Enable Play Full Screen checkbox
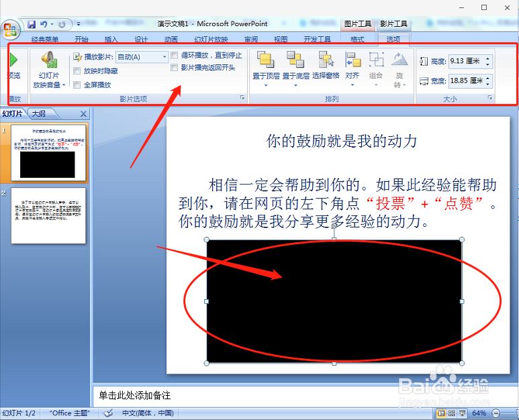This screenshot has width=519, height=420. [x=77, y=85]
